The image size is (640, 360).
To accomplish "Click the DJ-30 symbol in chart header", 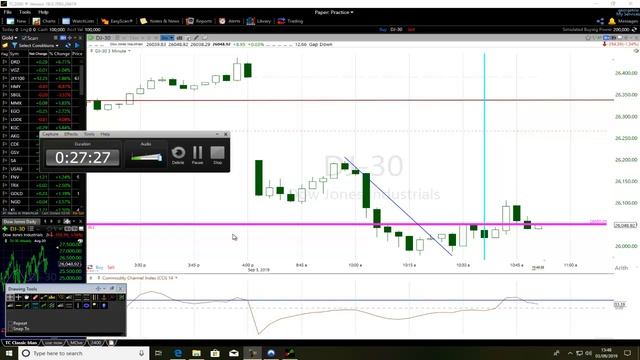I will click(103, 38).
